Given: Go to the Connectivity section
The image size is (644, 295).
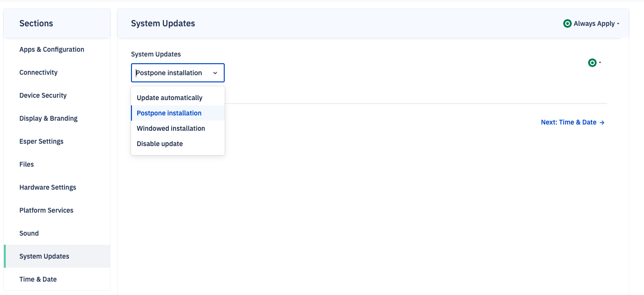Looking at the screenshot, I should tap(57, 72).
